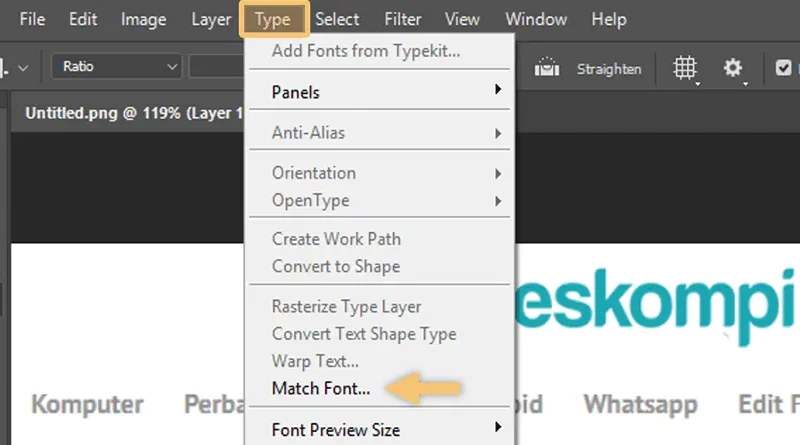Click the Straighten level icon

tap(546, 67)
